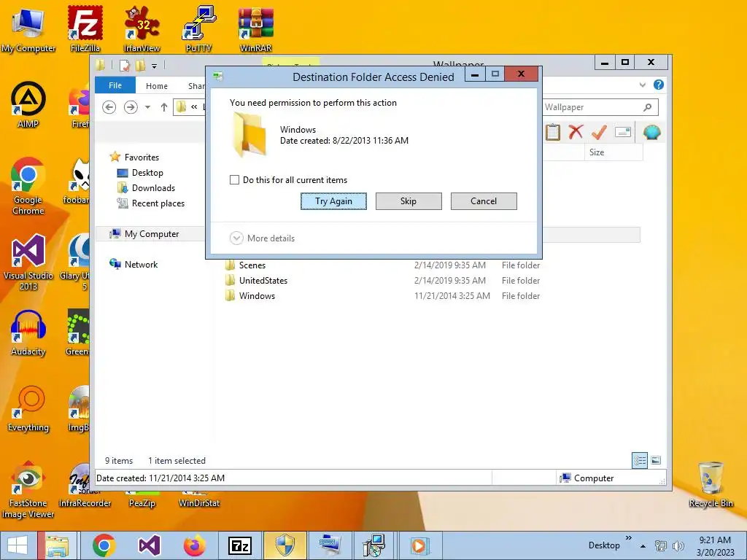The height and width of the screenshot is (560, 747).
Task: Click the Explorer forward arrow
Action: coord(131,107)
